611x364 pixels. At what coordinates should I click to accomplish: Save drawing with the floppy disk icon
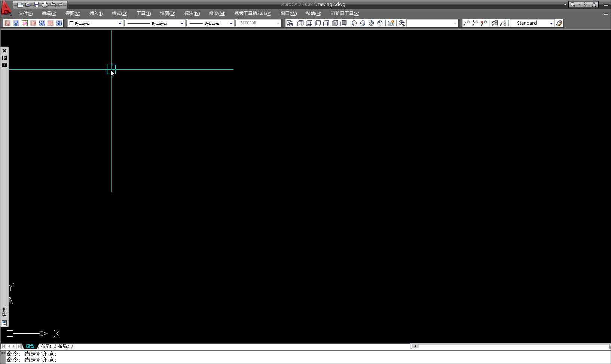[36, 4]
